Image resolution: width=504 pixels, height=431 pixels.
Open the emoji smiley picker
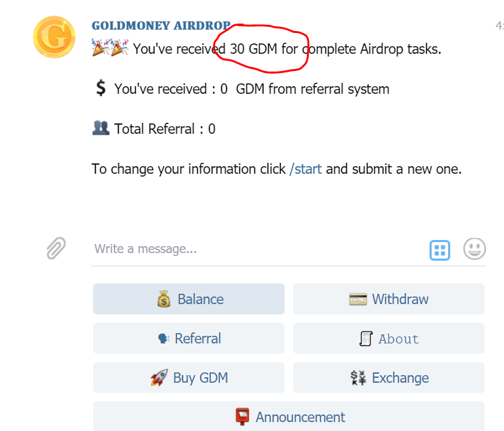coord(474,248)
